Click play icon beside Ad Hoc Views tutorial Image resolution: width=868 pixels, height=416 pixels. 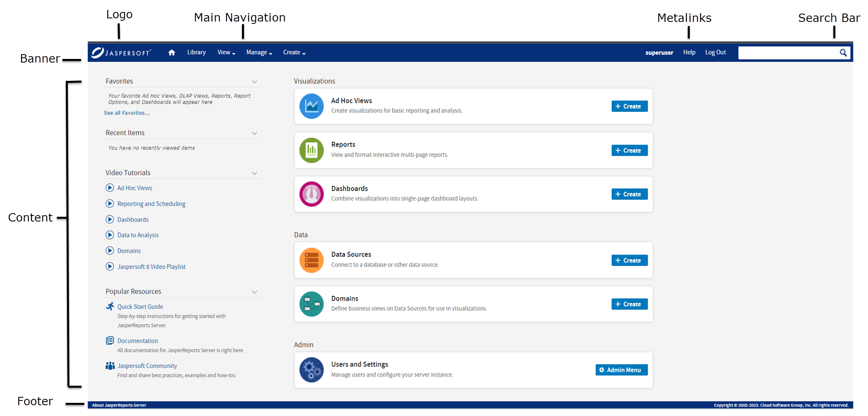[110, 188]
